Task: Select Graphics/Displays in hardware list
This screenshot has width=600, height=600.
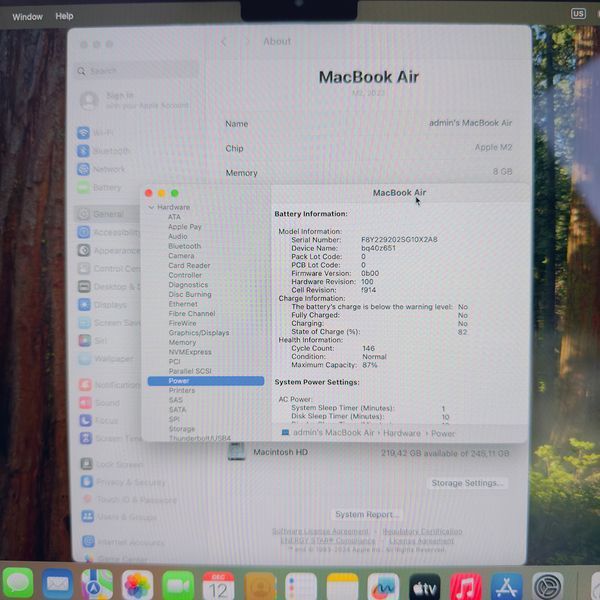Action: tap(199, 333)
